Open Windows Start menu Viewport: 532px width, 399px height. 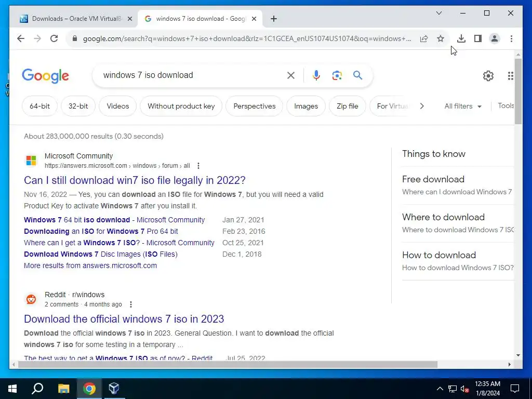click(12, 389)
